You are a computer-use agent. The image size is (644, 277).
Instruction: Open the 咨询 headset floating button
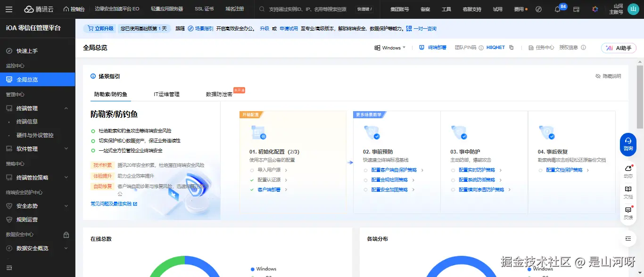click(628, 144)
